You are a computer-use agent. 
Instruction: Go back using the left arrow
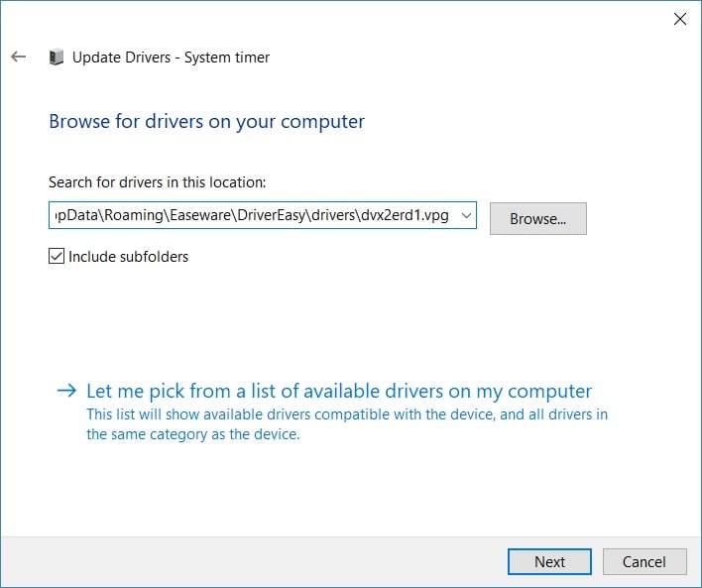19,57
